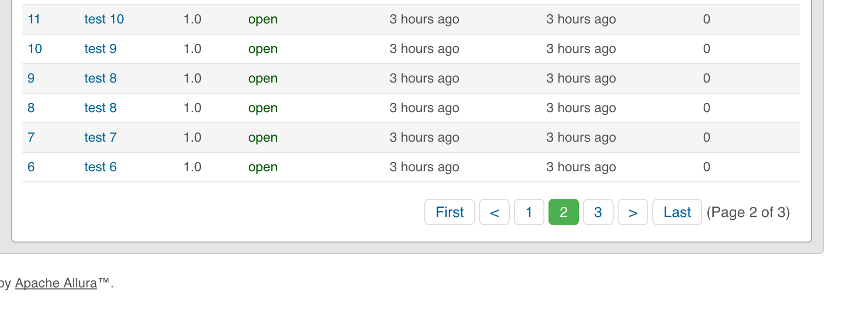
Task: Open ticket number 11 link
Action: click(x=34, y=19)
